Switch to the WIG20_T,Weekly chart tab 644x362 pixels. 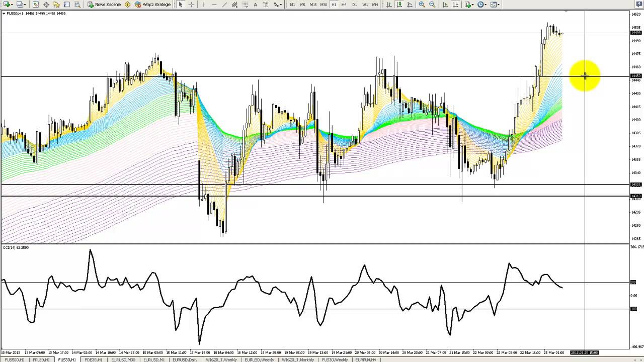coord(221,359)
